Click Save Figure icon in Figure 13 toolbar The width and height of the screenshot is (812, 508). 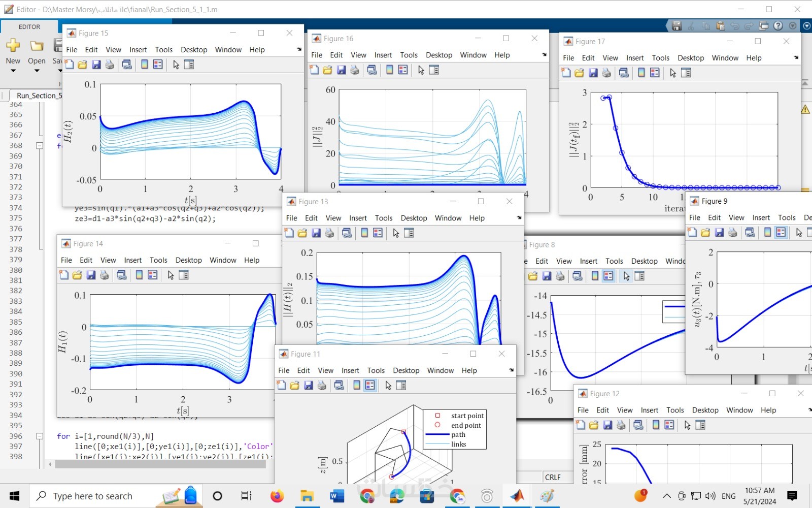(x=316, y=233)
